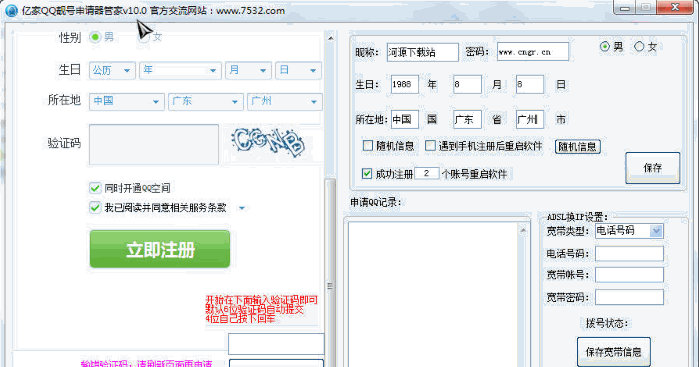The width and height of the screenshot is (699, 367).
Task: Click inside the 申请QQ记录 log box
Action: pos(432,294)
